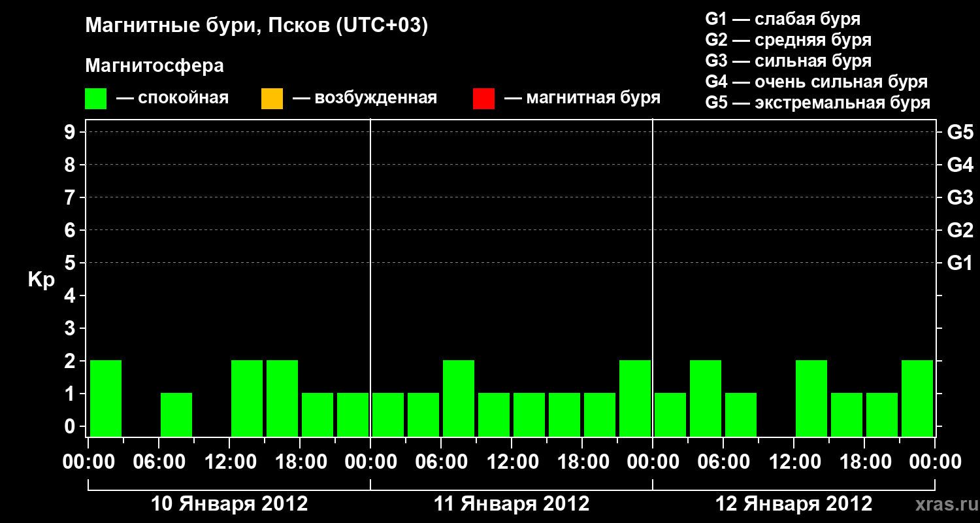980x523 pixels.
Task: Click the '12:00' time label for 12 January
Action: coord(794,462)
